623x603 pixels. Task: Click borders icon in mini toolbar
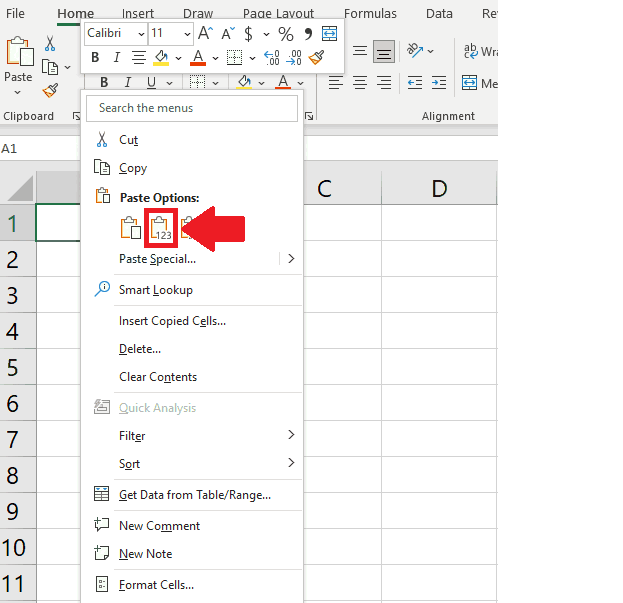point(234,58)
